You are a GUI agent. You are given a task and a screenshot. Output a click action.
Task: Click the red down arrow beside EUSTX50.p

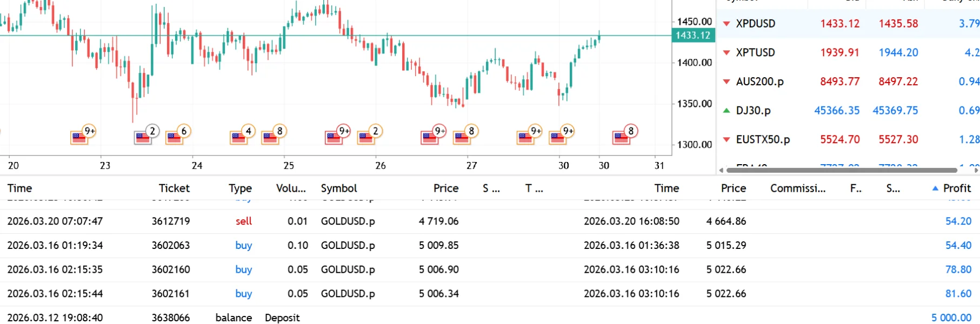coord(726,139)
